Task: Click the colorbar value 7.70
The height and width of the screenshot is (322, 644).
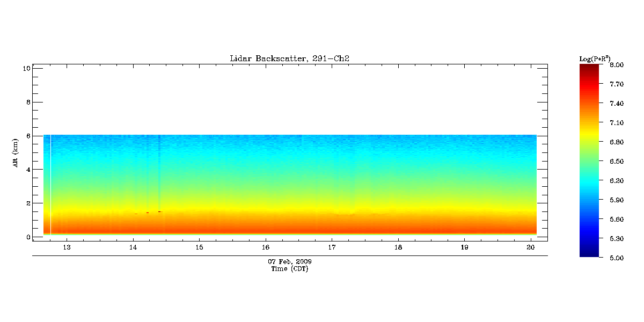Action: point(616,84)
